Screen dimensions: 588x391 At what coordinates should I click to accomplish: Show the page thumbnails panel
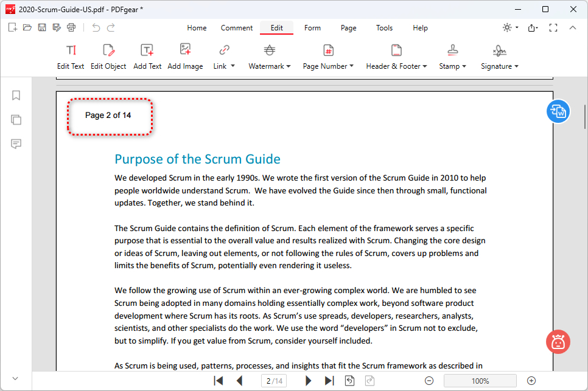(x=16, y=120)
